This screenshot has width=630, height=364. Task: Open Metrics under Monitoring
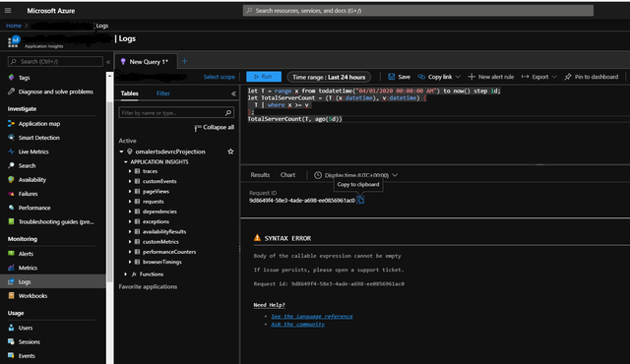pyautogui.click(x=28, y=268)
